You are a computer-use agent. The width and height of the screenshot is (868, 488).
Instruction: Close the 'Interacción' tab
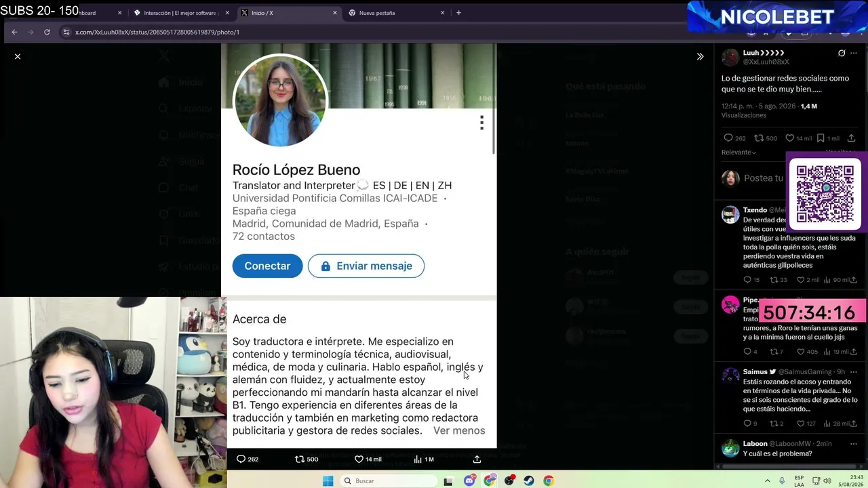pyautogui.click(x=226, y=12)
